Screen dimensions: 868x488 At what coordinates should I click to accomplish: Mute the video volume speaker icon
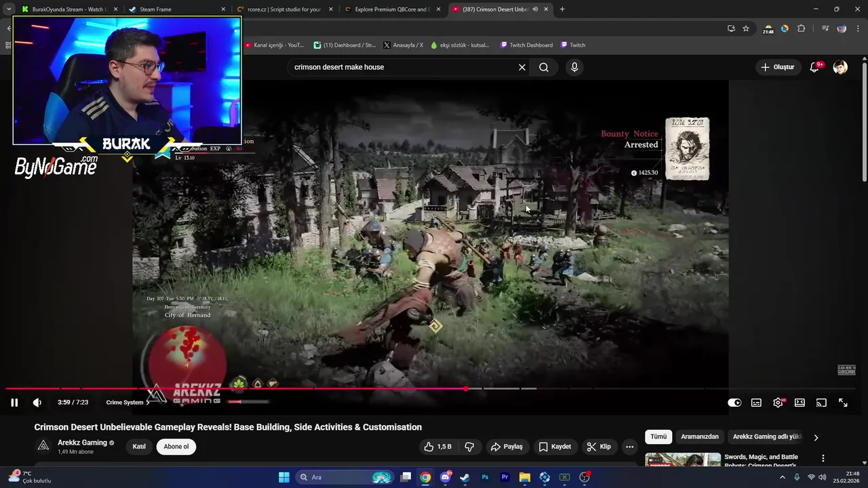37,403
